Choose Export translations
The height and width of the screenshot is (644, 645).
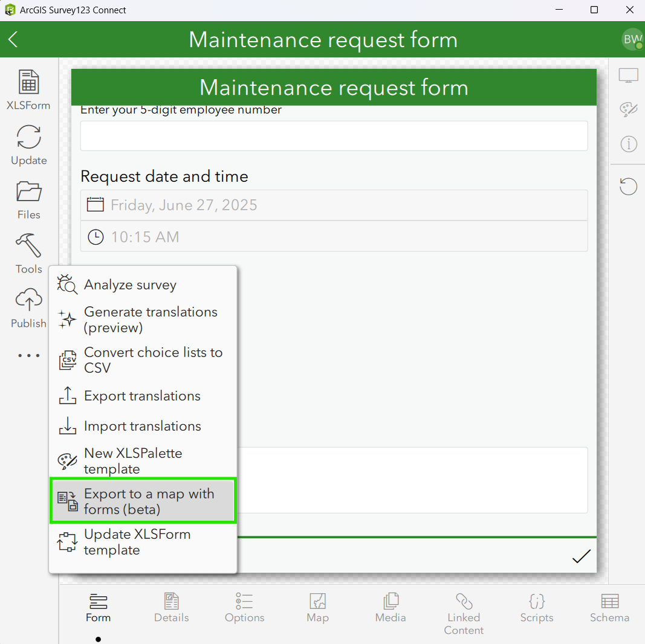click(x=143, y=396)
